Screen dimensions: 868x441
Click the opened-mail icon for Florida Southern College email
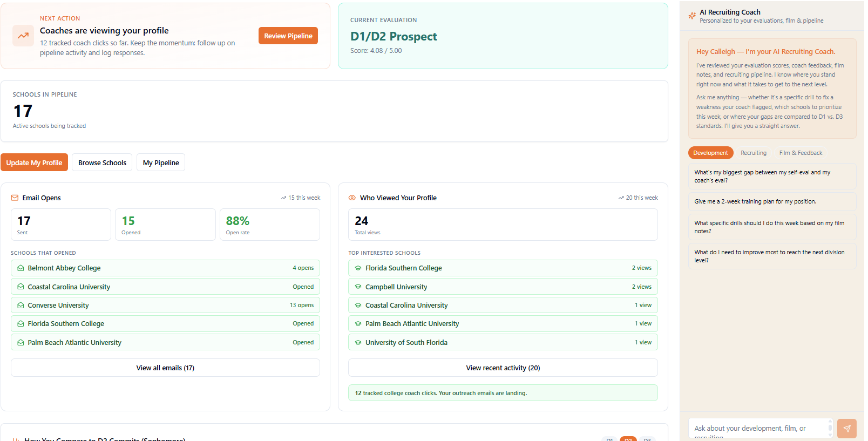coord(21,324)
